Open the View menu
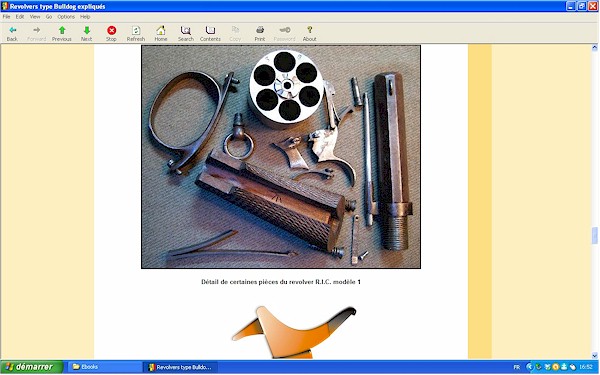The height and width of the screenshot is (375, 600). (35, 17)
